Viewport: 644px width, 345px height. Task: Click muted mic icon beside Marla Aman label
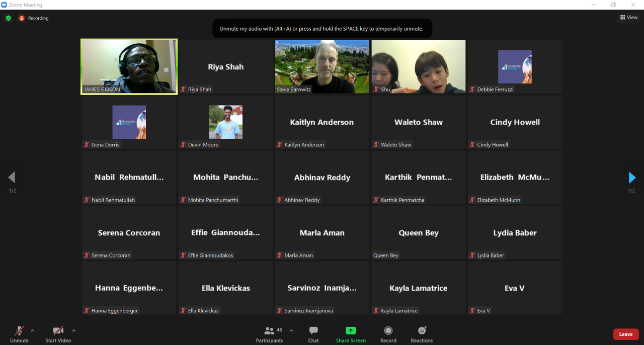(280, 255)
